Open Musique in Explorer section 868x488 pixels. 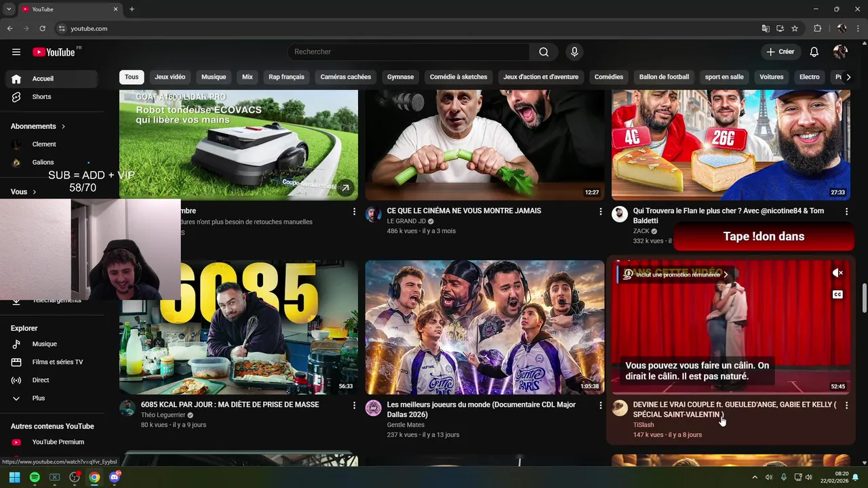52,344
